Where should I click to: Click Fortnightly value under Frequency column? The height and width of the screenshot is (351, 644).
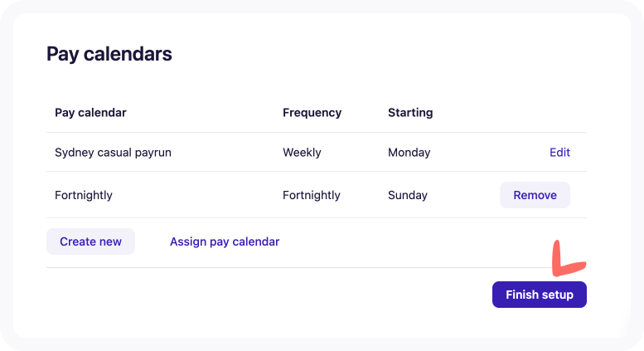pos(311,196)
